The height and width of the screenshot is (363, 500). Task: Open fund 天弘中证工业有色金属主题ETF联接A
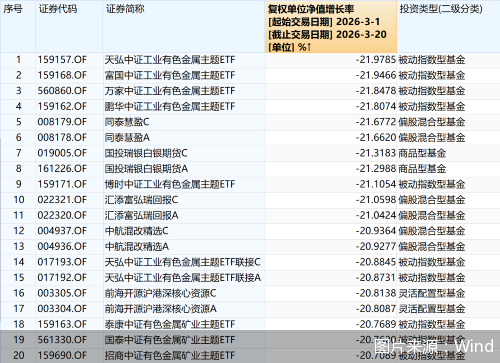(x=183, y=278)
